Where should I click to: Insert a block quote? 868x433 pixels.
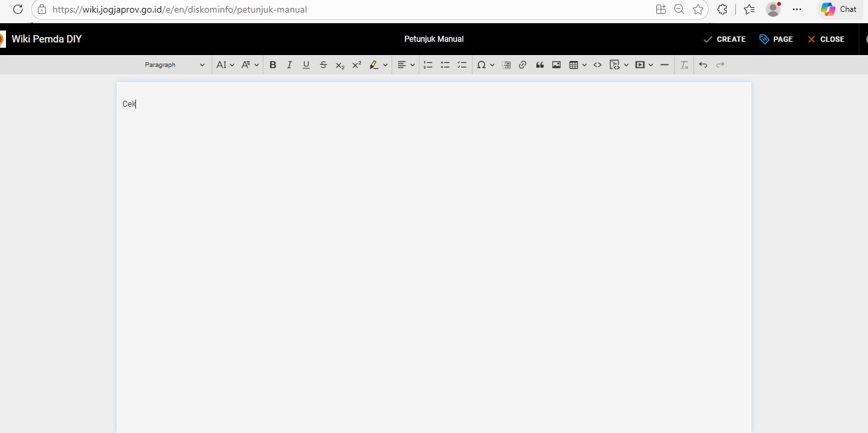(x=540, y=65)
